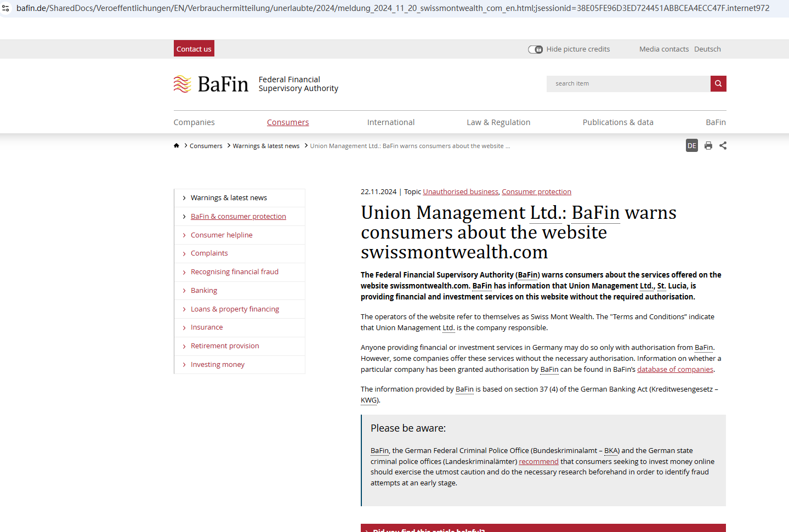
Task: Click into the search item field
Action: (x=628, y=83)
